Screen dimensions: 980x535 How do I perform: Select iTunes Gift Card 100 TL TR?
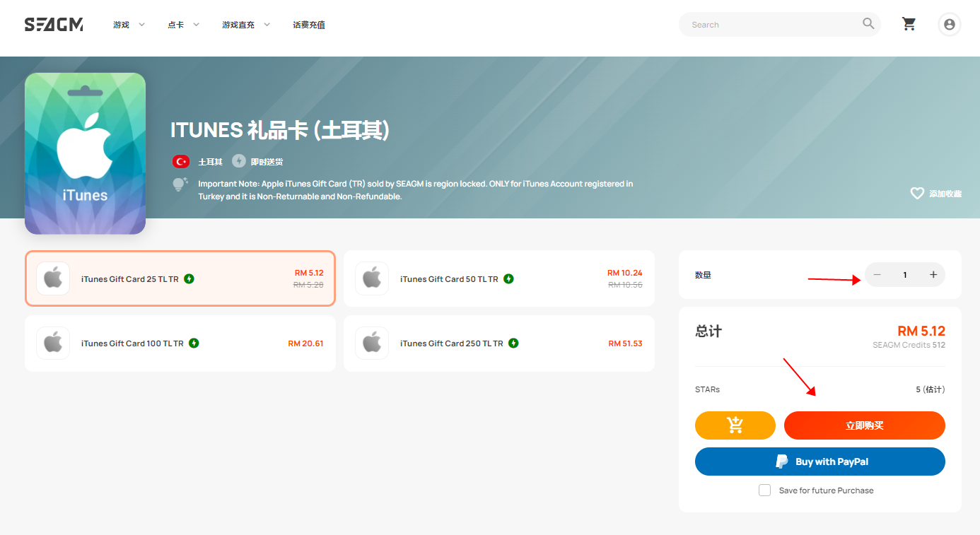click(180, 343)
